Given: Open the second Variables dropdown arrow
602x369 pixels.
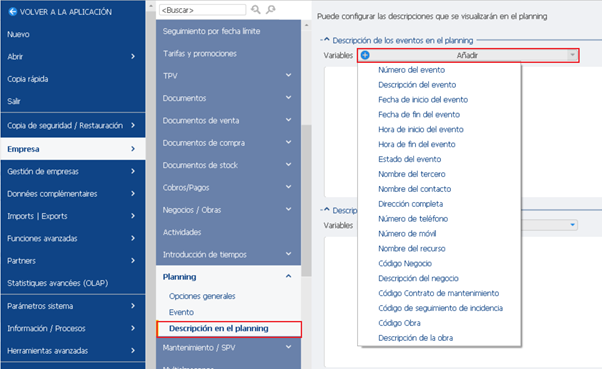Looking at the screenshot, I should [572, 225].
